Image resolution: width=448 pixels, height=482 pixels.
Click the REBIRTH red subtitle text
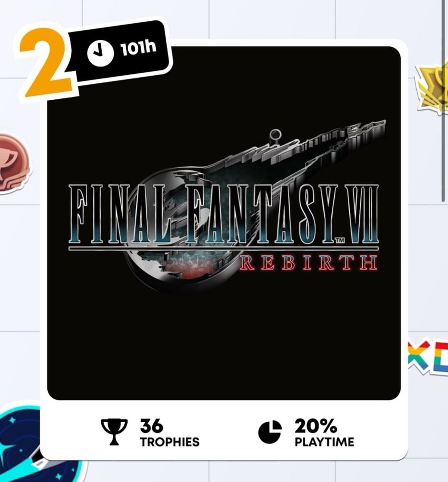click(308, 263)
